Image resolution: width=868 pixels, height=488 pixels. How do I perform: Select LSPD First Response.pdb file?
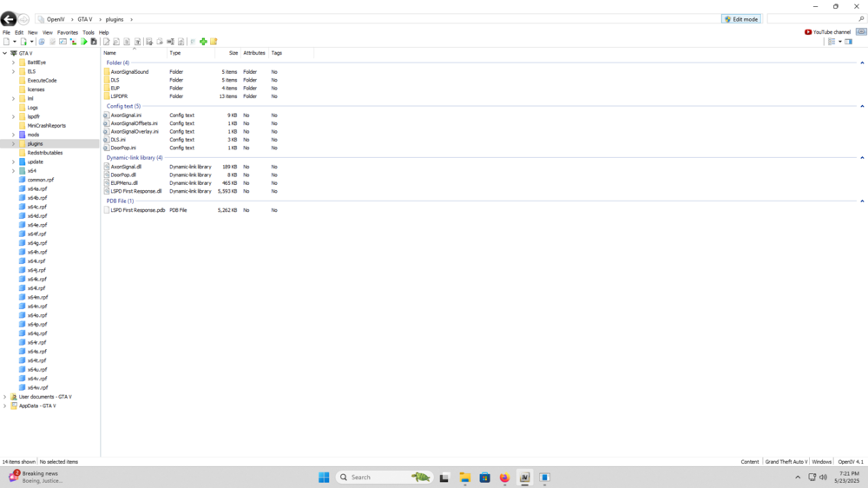point(137,210)
